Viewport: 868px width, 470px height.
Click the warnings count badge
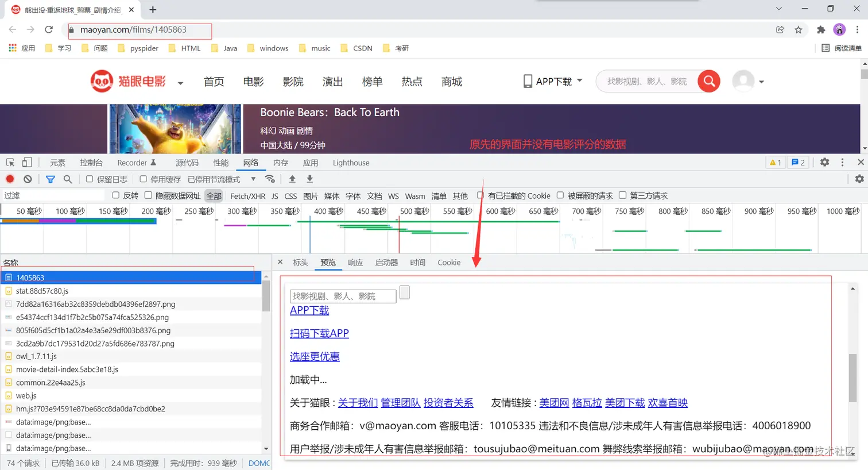(x=776, y=163)
